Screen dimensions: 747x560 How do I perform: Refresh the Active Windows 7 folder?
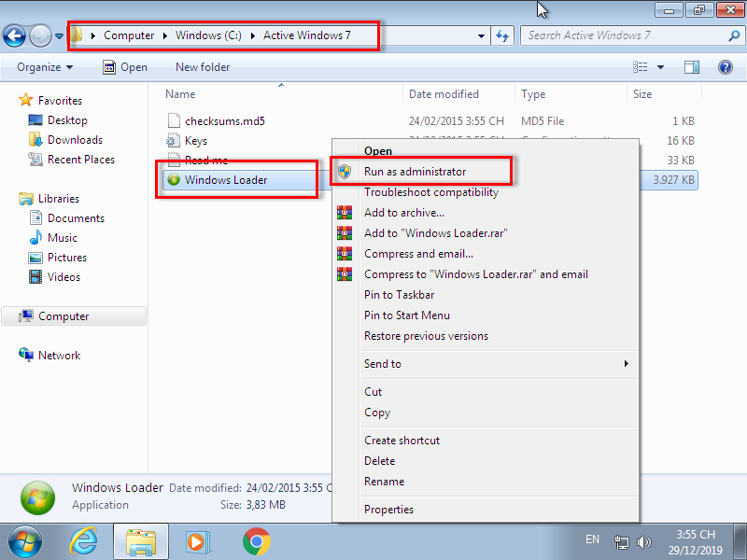point(502,35)
